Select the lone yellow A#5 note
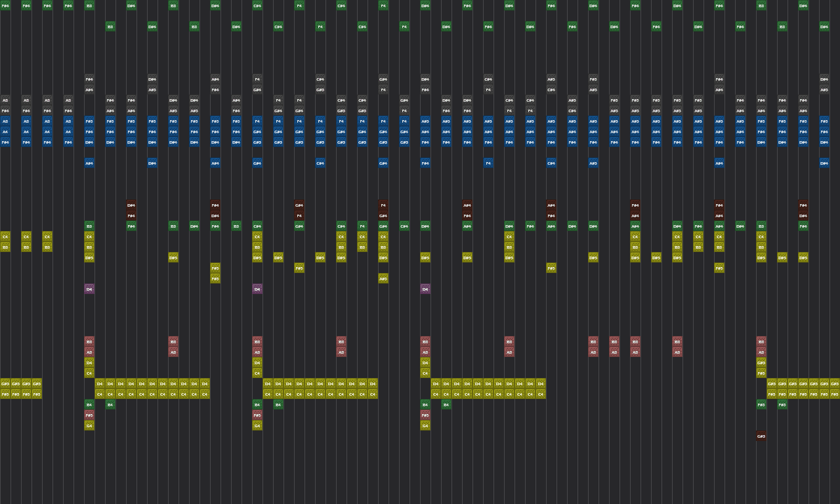Image resolution: width=840 pixels, height=504 pixels. click(x=383, y=278)
